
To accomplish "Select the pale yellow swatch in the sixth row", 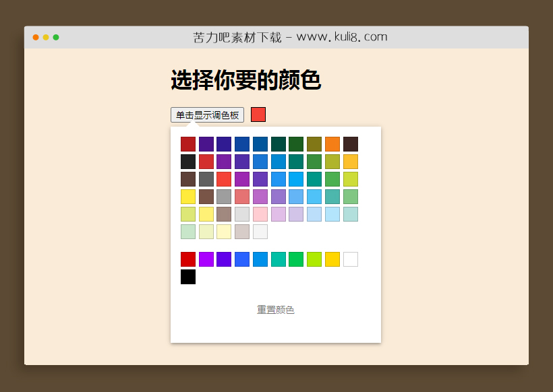I will click(x=223, y=232).
